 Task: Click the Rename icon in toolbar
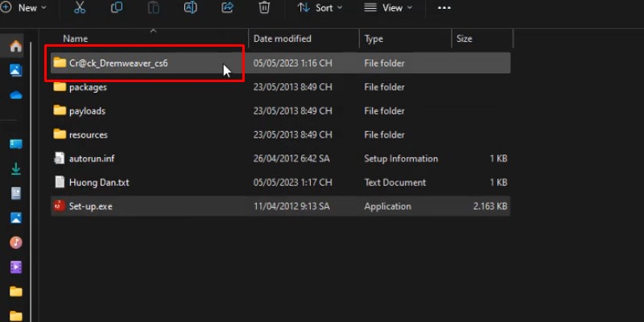click(x=191, y=7)
